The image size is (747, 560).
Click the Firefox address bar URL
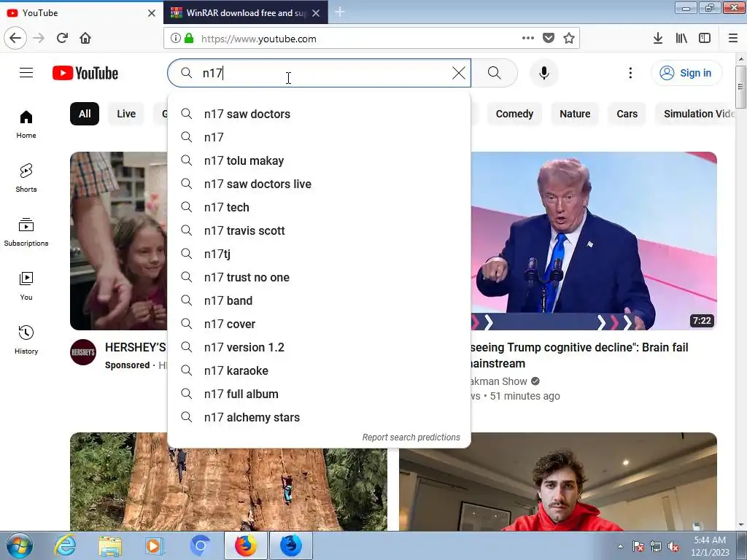coord(259,39)
